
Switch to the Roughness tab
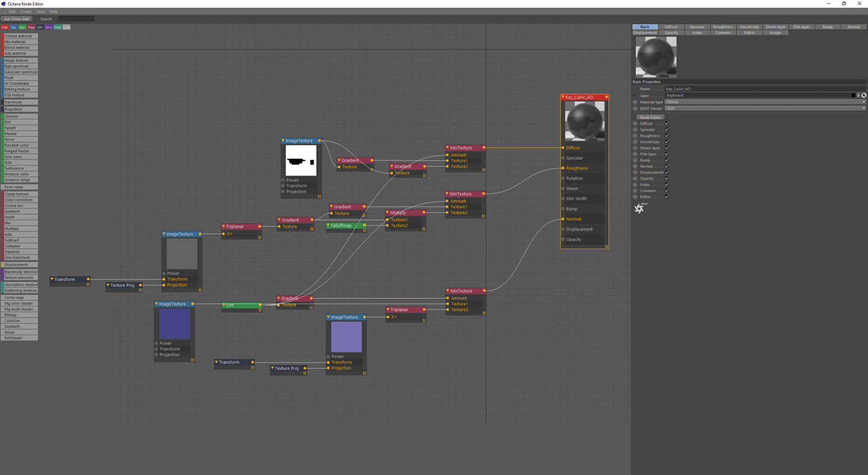723,27
